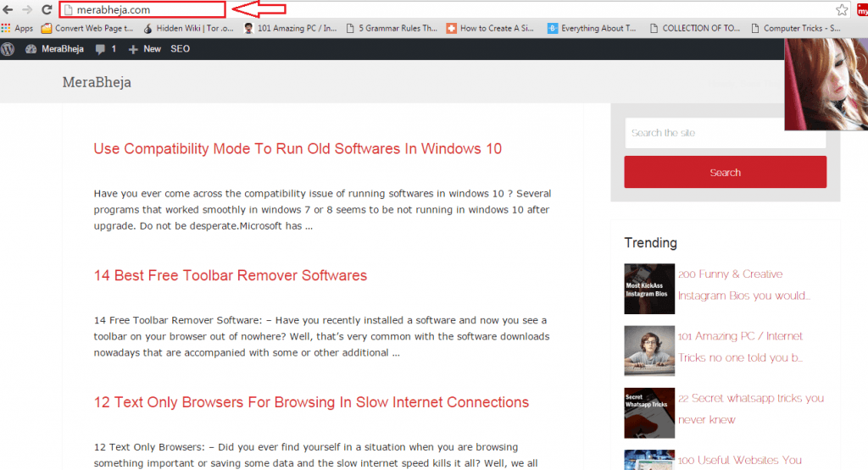The height and width of the screenshot is (470, 868).
Task: Open the Apps grid shortcut
Action: point(18,28)
